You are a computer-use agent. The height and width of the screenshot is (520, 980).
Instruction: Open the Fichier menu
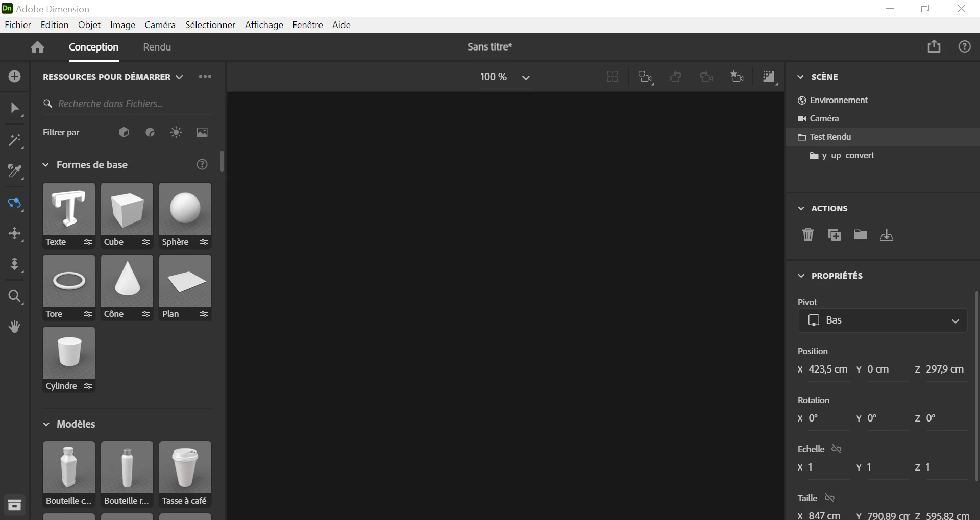click(18, 25)
